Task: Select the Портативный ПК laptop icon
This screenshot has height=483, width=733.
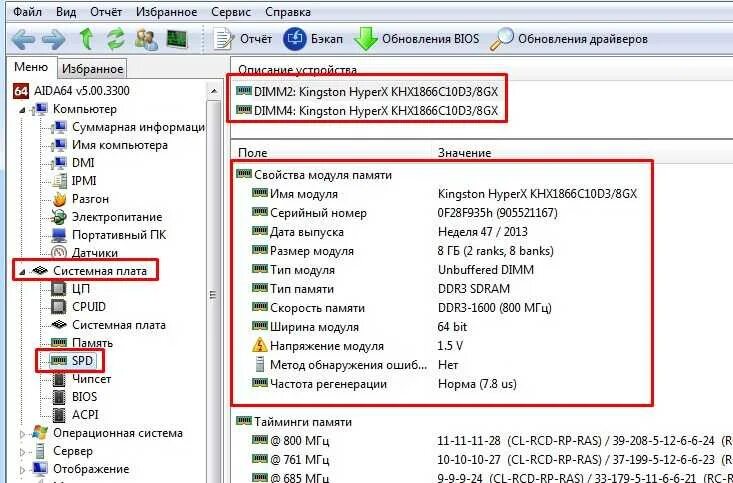Action: [59, 235]
